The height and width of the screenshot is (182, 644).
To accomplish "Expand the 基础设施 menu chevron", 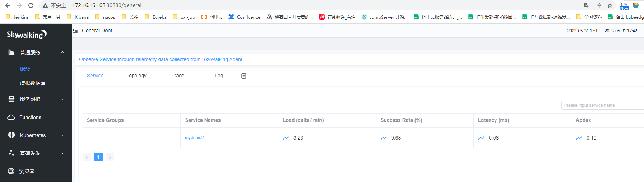I will coord(62,153).
